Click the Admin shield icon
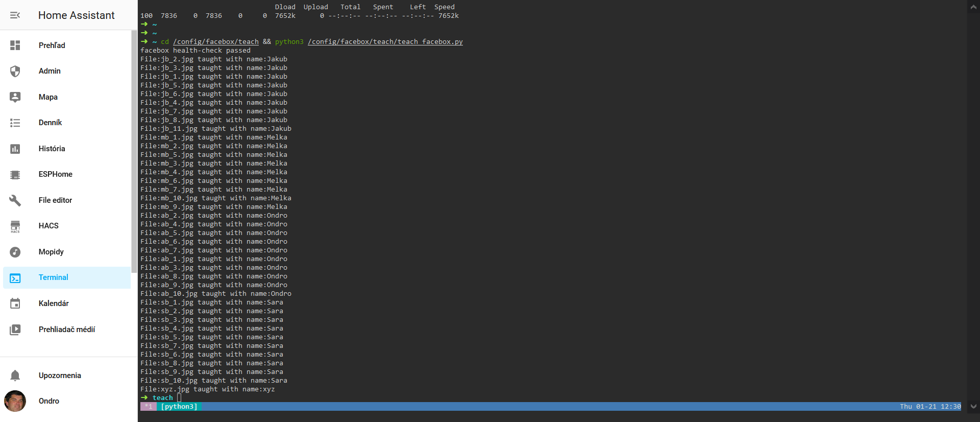 tap(15, 71)
